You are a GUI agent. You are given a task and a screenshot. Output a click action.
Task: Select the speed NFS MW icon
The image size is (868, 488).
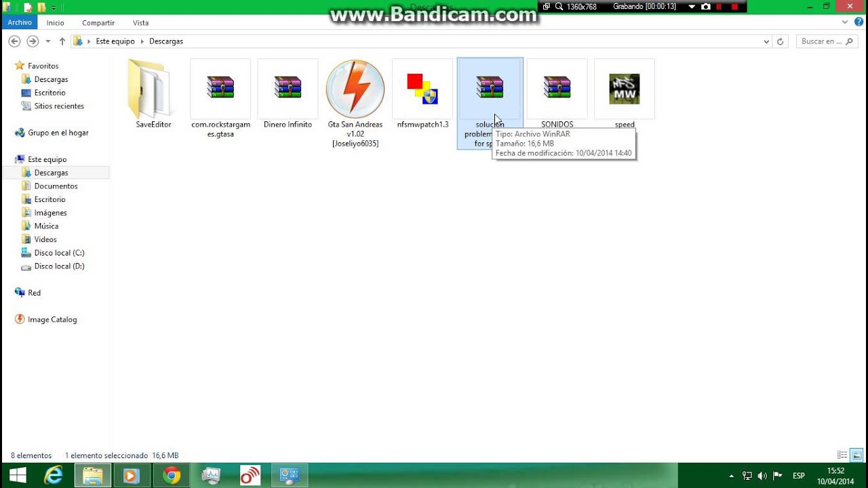(x=625, y=89)
